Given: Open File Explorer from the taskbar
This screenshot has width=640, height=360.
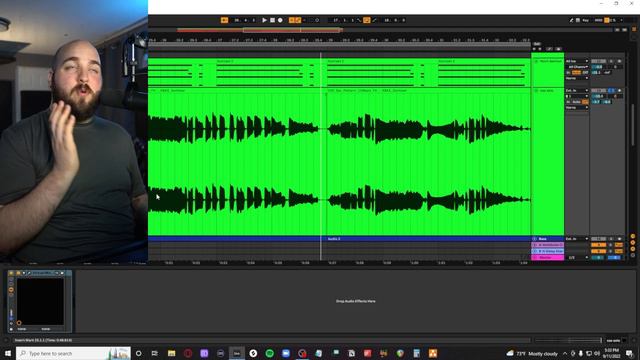Looking at the screenshot, I should point(171,353).
